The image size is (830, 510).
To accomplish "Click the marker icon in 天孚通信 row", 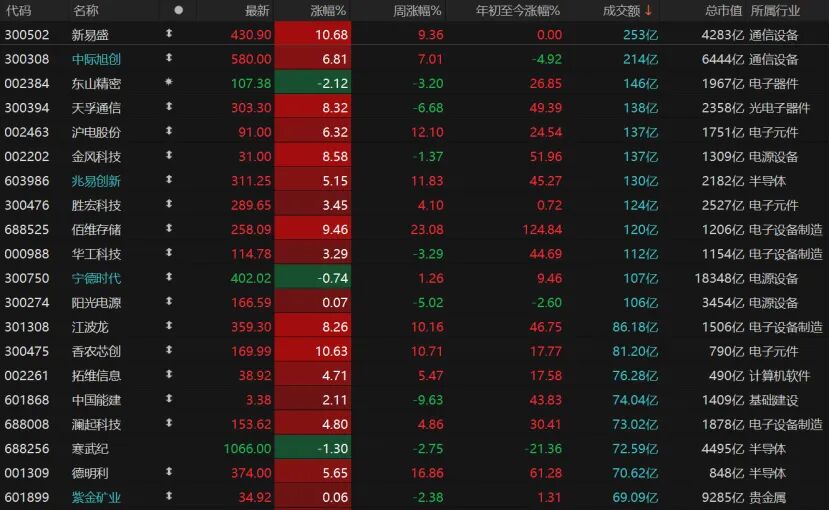I will [x=169, y=107].
